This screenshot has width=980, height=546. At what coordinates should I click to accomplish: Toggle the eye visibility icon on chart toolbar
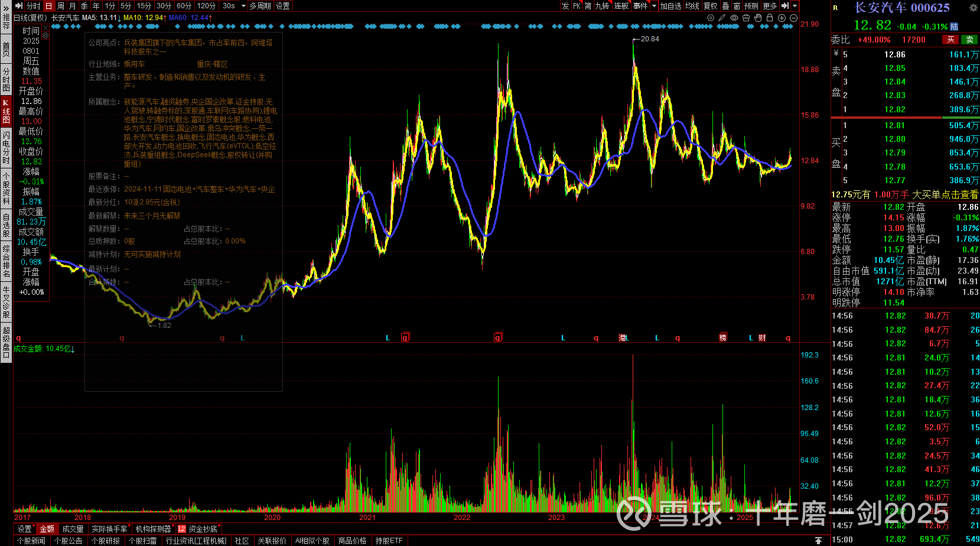734,18
